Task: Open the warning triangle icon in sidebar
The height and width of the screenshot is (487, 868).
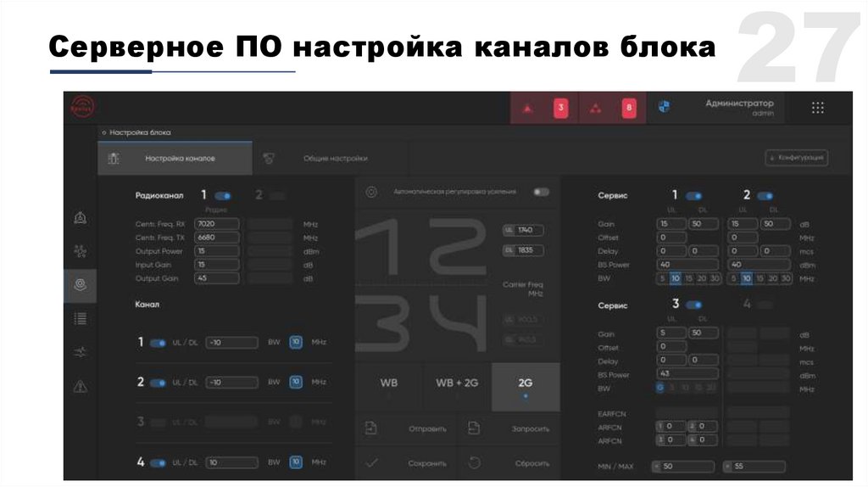Action: click(81, 386)
